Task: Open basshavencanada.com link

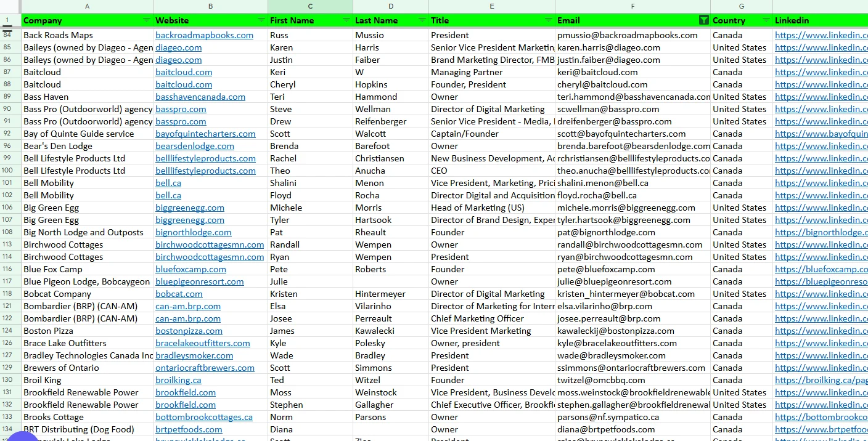Action: pyautogui.click(x=200, y=97)
